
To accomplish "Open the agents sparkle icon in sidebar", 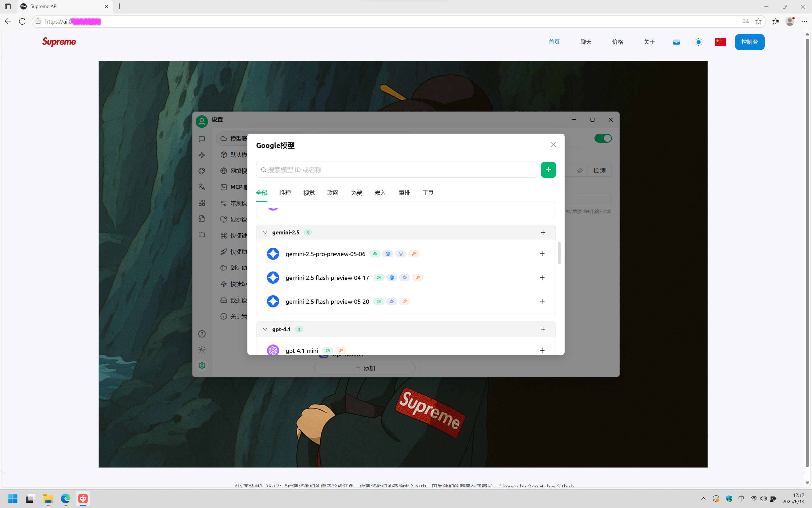I will tap(202, 155).
